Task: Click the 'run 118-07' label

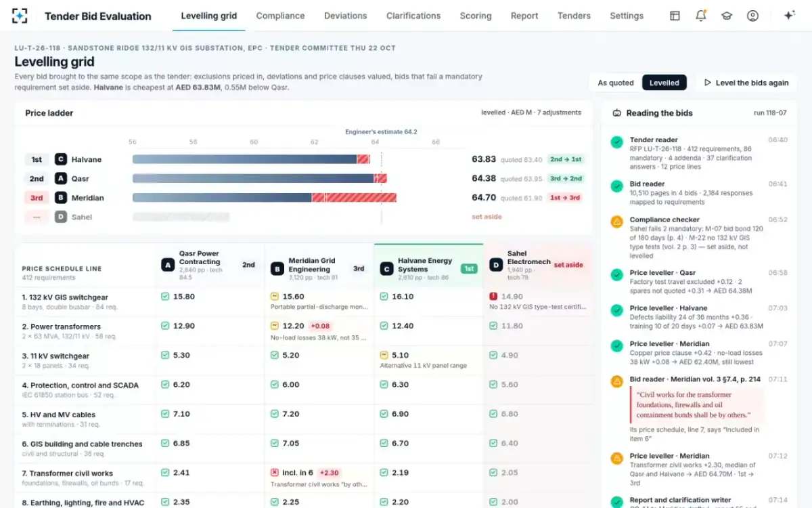Action: pyautogui.click(x=770, y=113)
